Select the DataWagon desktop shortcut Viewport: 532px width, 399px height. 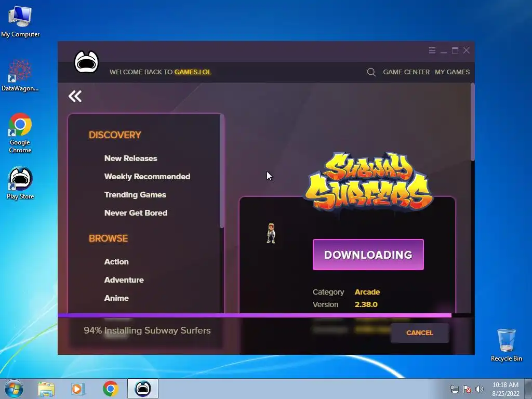click(x=20, y=75)
